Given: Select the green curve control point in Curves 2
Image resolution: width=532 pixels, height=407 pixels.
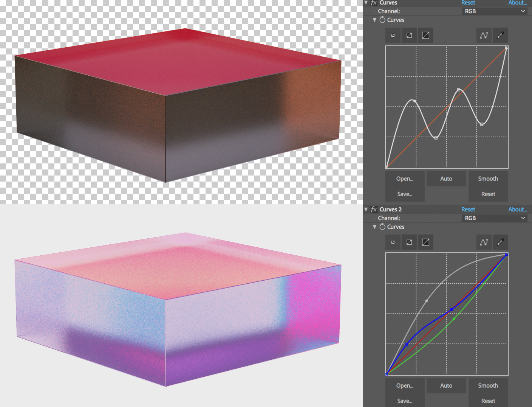Looking at the screenshot, I should [454, 319].
